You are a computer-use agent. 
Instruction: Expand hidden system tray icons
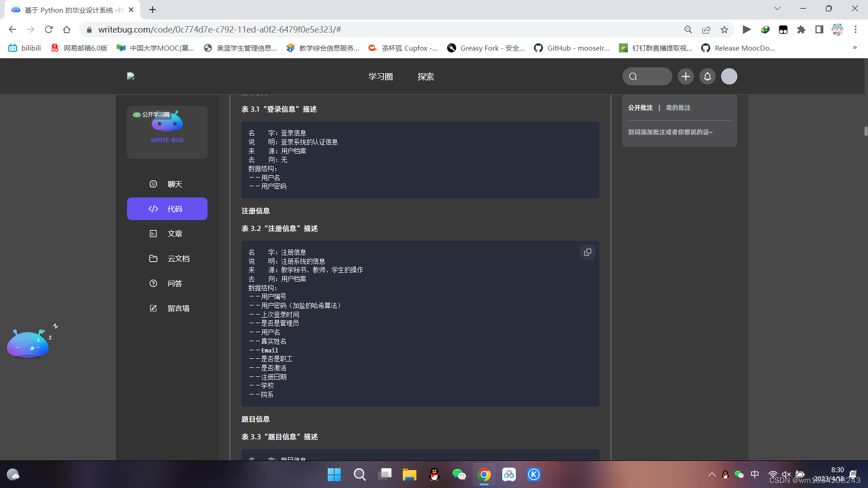[711, 474]
